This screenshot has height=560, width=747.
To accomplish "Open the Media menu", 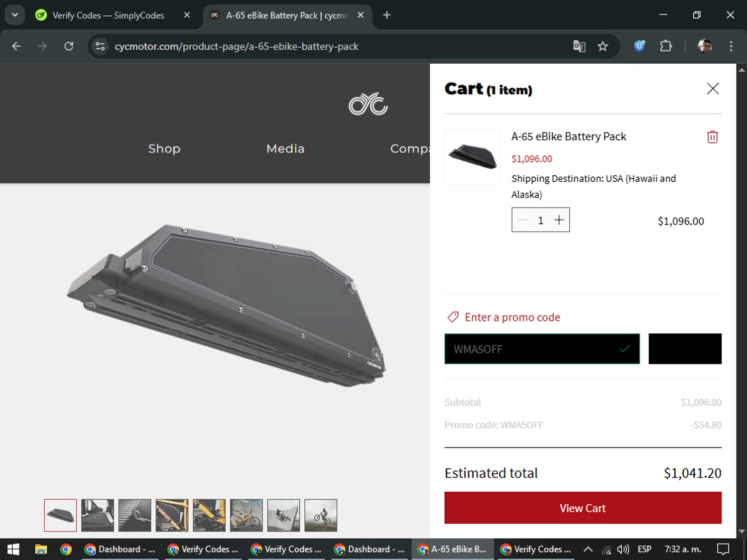I will (285, 148).
